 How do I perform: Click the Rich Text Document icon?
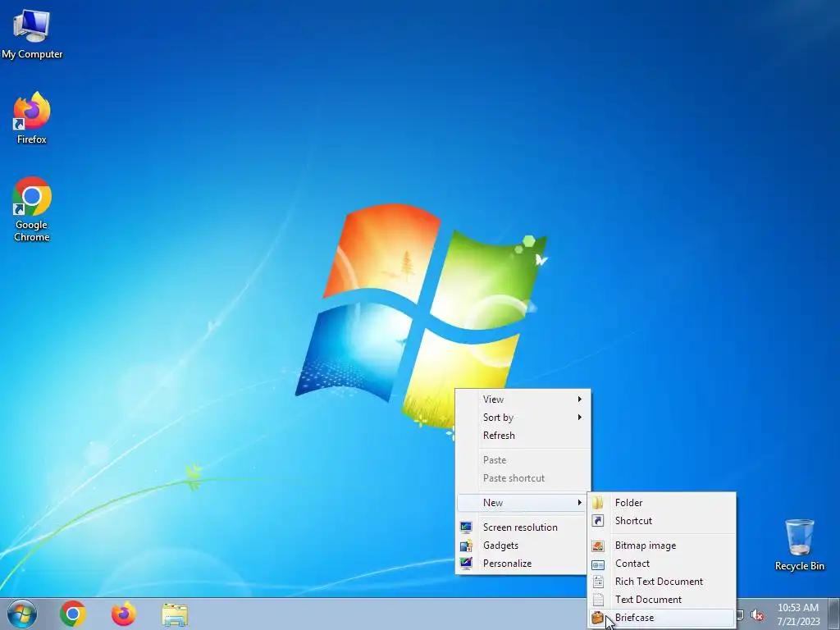[x=598, y=582]
